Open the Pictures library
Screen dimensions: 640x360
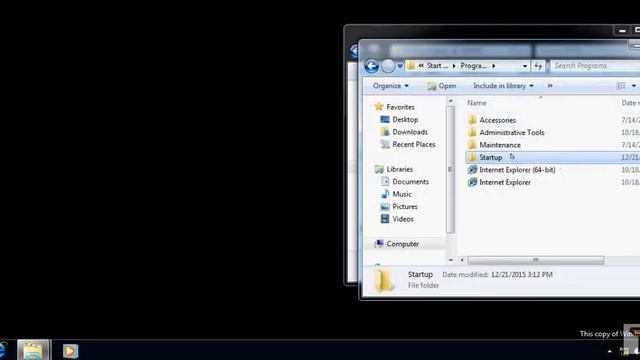[405, 207]
